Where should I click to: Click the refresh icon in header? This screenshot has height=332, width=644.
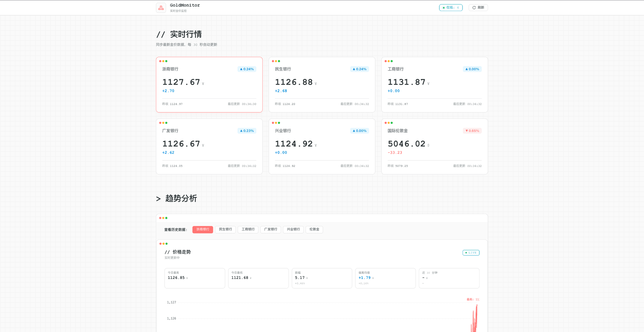pos(474,8)
